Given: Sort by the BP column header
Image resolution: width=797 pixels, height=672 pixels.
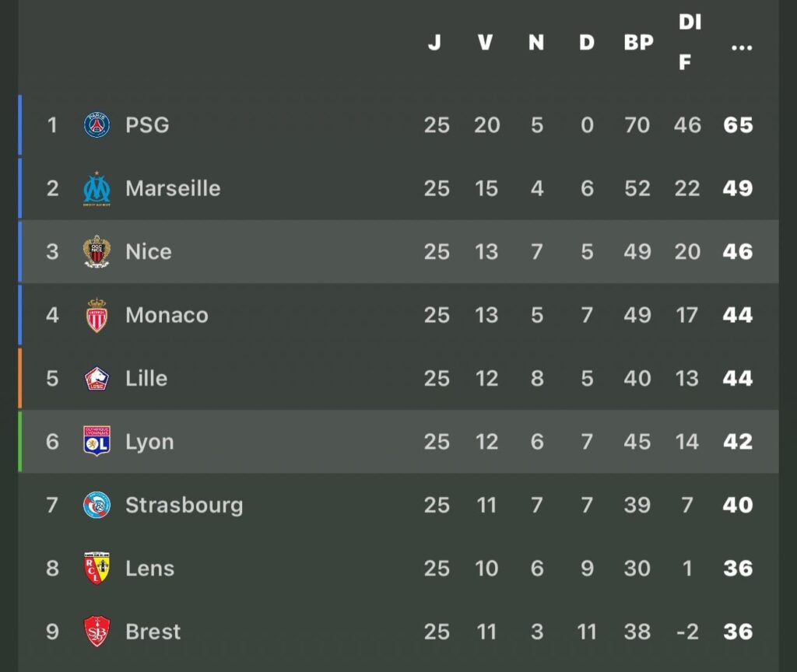Looking at the screenshot, I should (x=638, y=42).
